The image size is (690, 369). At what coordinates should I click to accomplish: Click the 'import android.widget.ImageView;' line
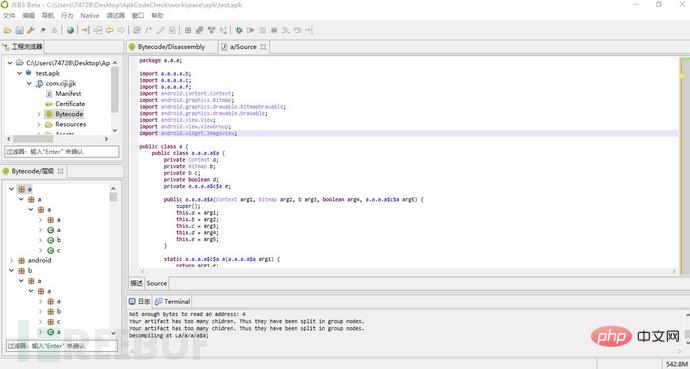[x=188, y=133]
